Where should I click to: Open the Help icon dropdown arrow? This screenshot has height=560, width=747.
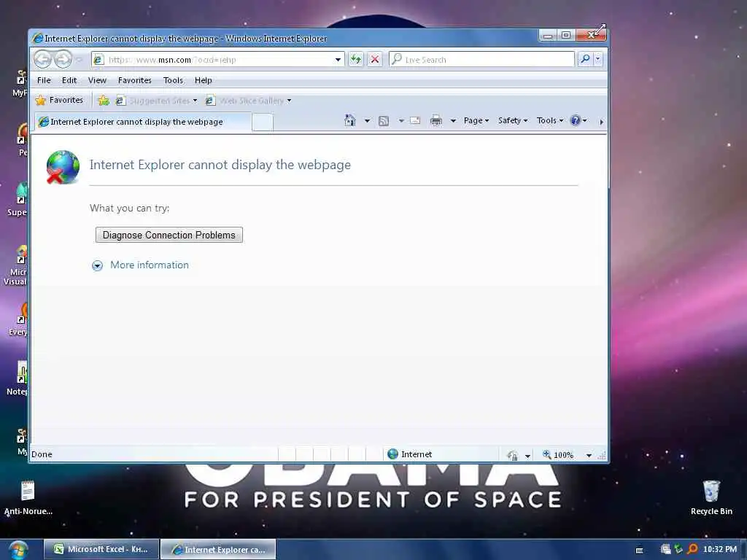click(x=584, y=120)
